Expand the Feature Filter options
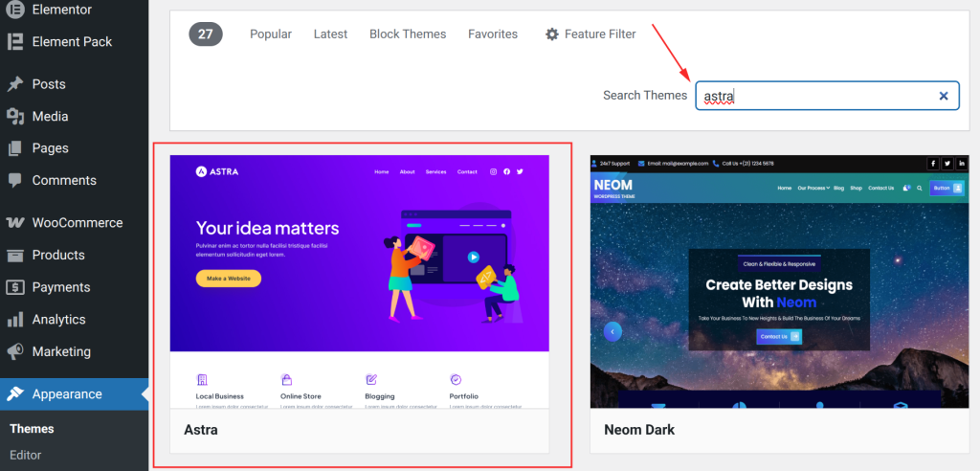The image size is (980, 471). 590,34
